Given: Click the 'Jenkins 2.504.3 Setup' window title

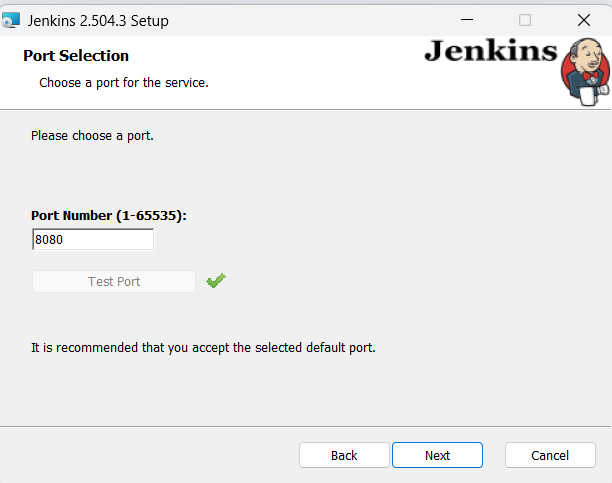Looking at the screenshot, I should click(x=98, y=21).
